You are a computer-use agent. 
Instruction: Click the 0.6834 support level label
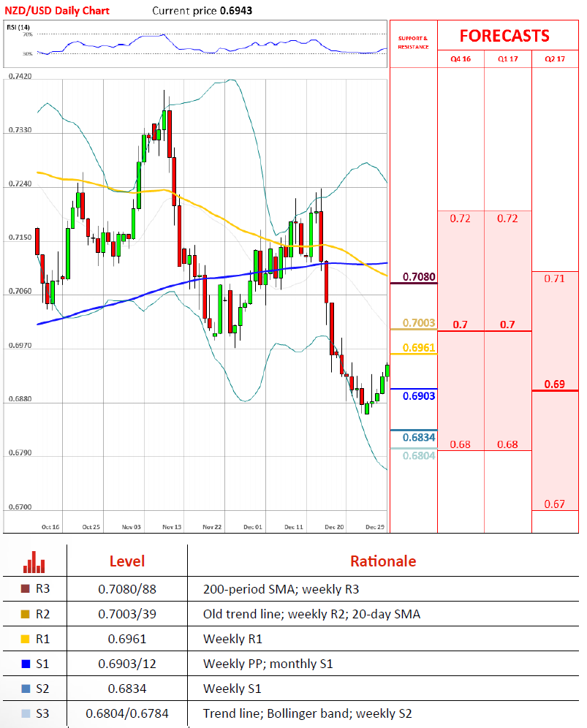tap(419, 437)
